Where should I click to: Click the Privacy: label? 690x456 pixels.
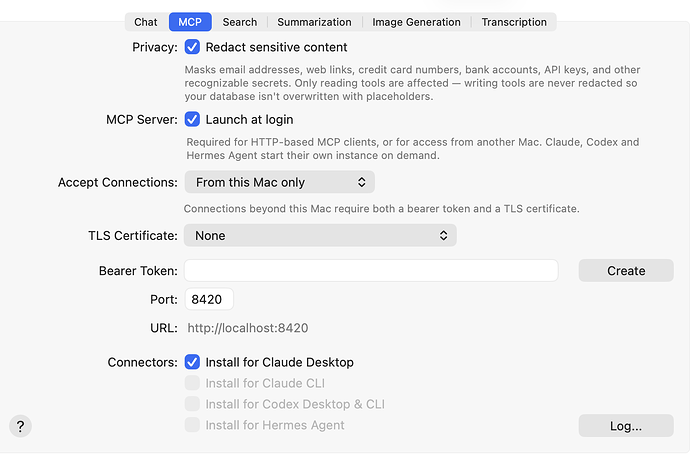tap(155, 47)
